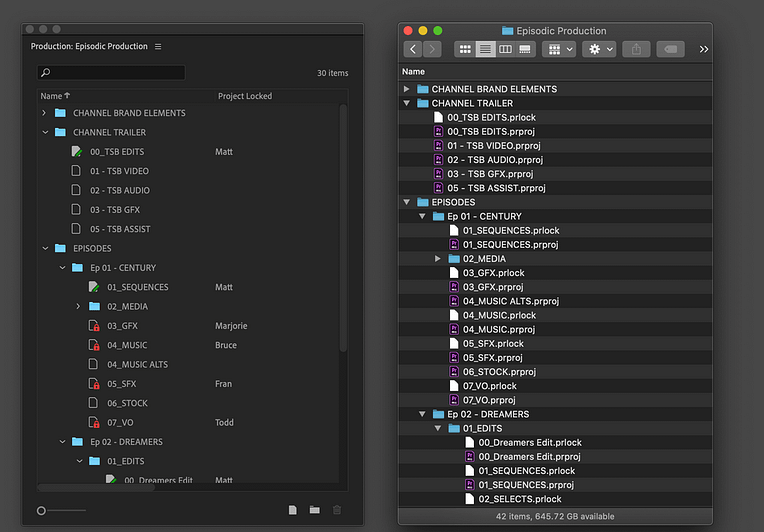Collapse 01_EDITS folder in Production panel
Viewport: 764px width, 532px height.
[79, 461]
